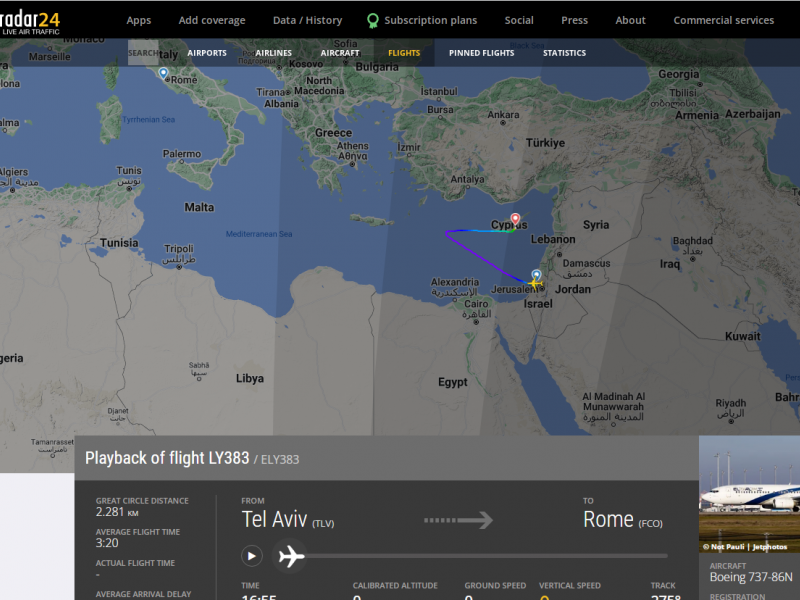This screenshot has height=600, width=800.
Task: Switch to the Aircraft tab
Action: coord(340,53)
